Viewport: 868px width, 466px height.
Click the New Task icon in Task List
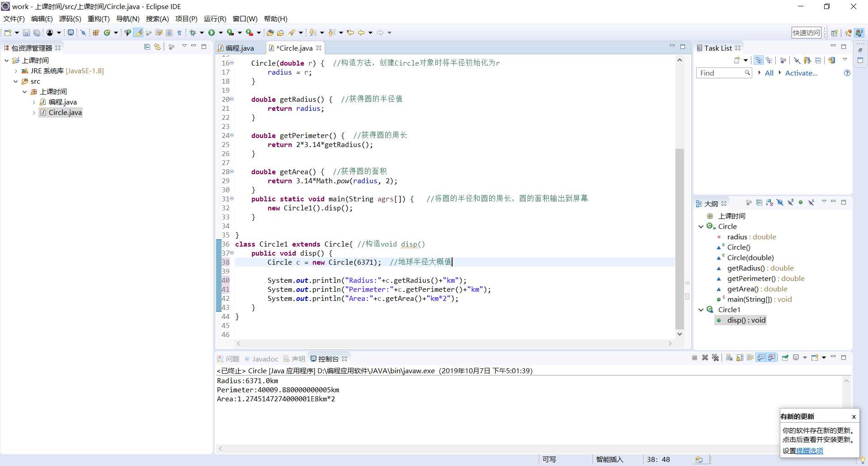(x=737, y=60)
